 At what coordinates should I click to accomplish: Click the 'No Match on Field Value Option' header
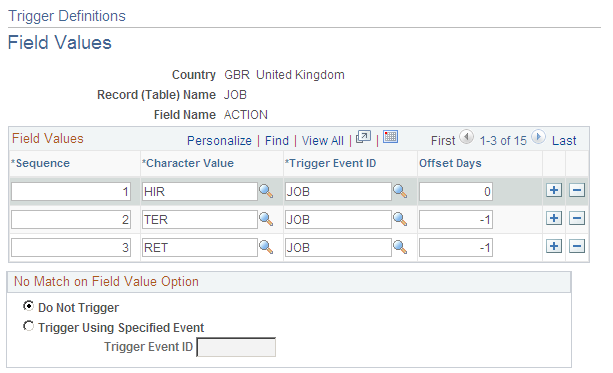click(x=106, y=282)
